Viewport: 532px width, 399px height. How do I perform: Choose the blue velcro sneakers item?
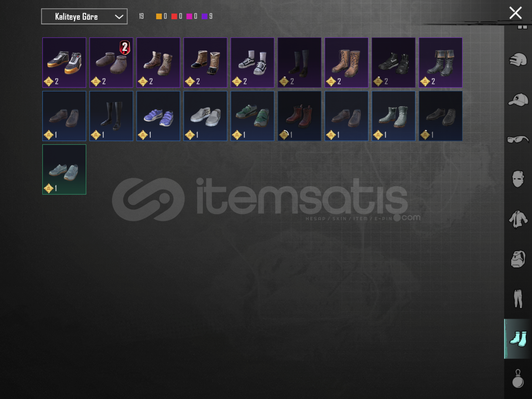tap(158, 116)
